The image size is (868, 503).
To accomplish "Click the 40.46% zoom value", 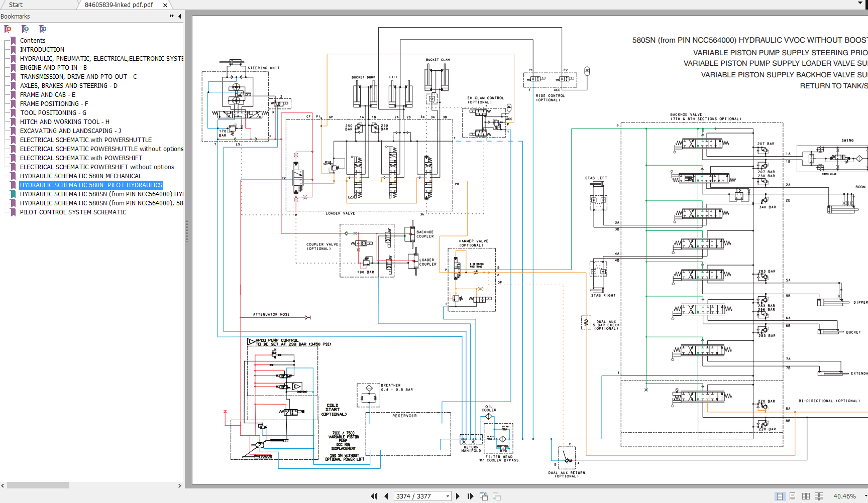I will pos(845,496).
